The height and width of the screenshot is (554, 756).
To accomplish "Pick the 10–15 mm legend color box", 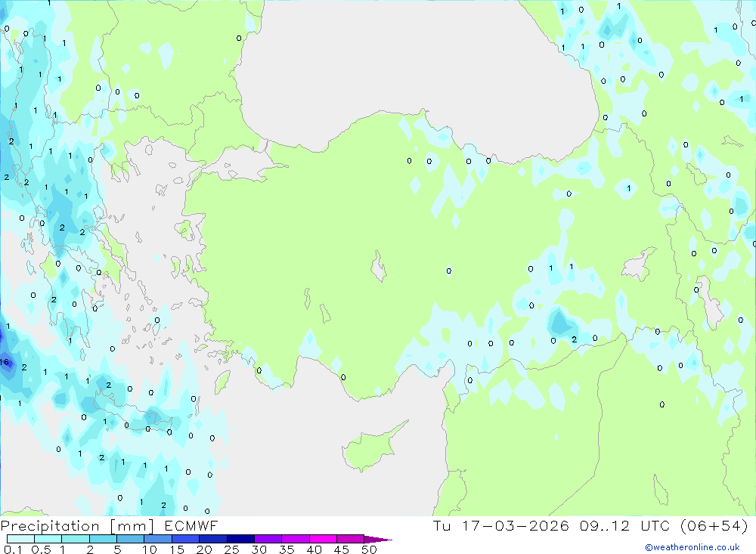I will click(158, 539).
